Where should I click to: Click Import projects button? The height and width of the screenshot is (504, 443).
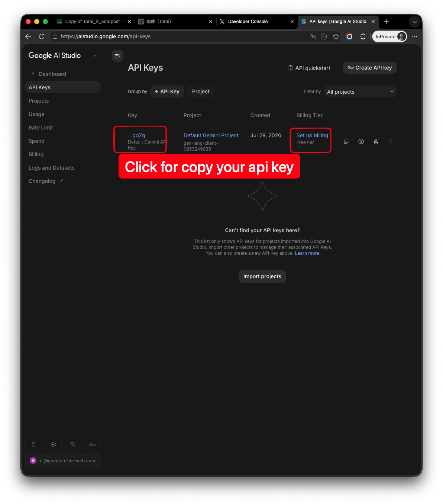click(x=262, y=276)
